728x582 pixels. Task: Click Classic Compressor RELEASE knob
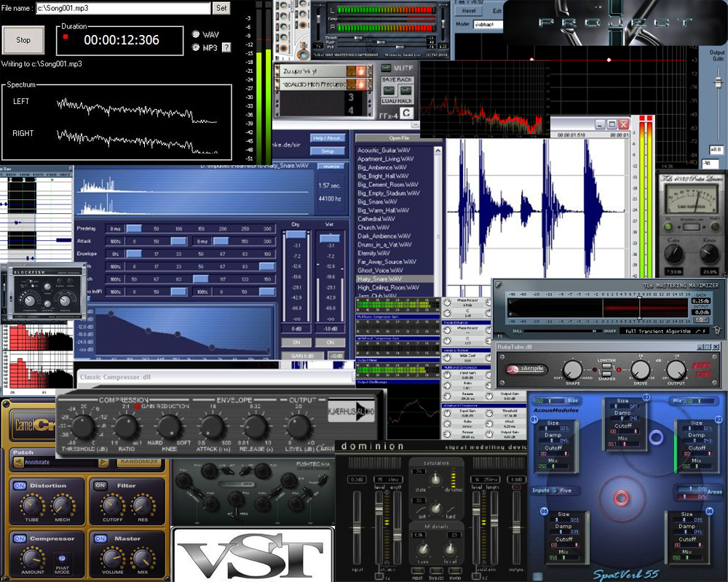coord(256,426)
